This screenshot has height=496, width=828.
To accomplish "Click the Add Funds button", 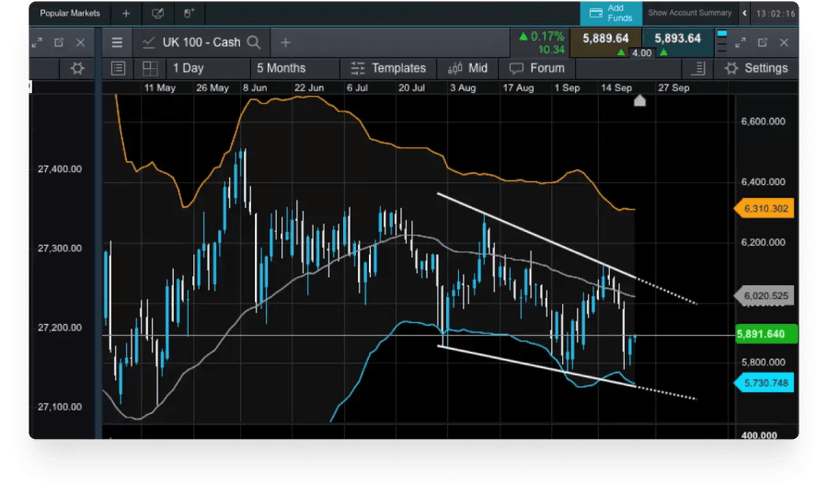I will tap(609, 13).
